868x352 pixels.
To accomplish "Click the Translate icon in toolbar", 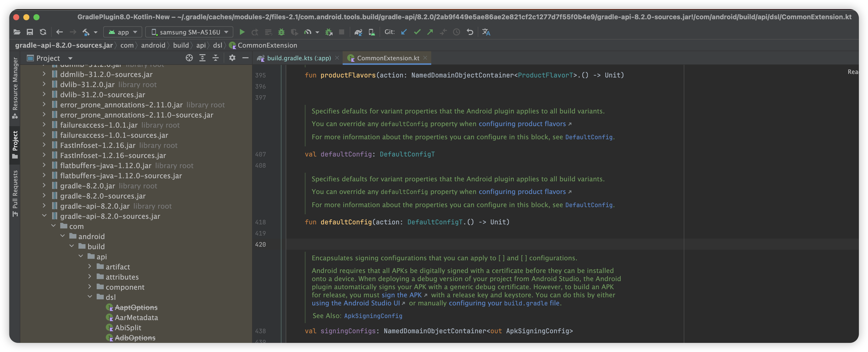I will pos(486,32).
